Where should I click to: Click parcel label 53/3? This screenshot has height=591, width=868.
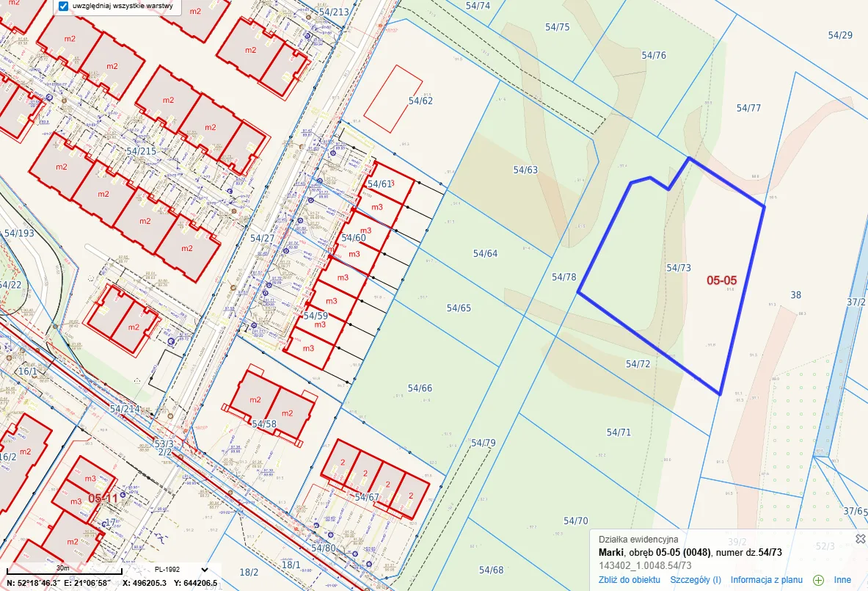[164, 444]
